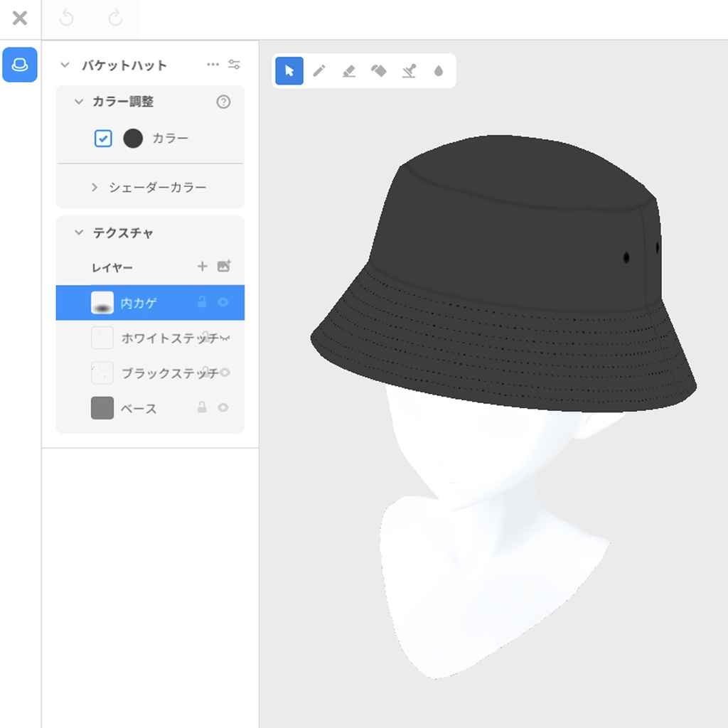
Task: Collapse the バケットハット section
Action: coord(65,65)
